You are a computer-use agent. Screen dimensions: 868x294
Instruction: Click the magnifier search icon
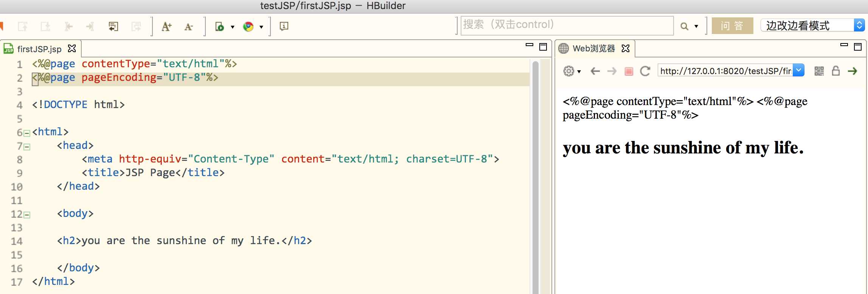tap(684, 26)
